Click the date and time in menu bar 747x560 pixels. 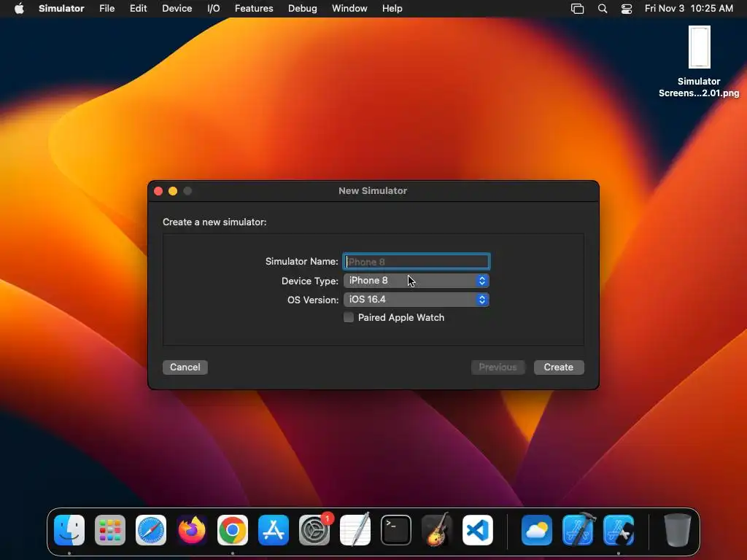pyautogui.click(x=689, y=9)
